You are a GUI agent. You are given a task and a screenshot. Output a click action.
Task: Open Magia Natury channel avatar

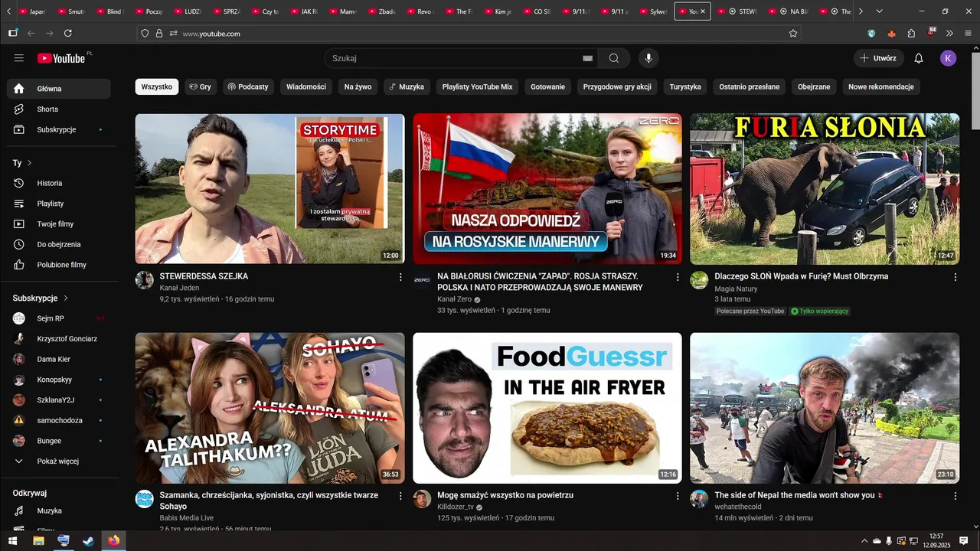point(699,280)
